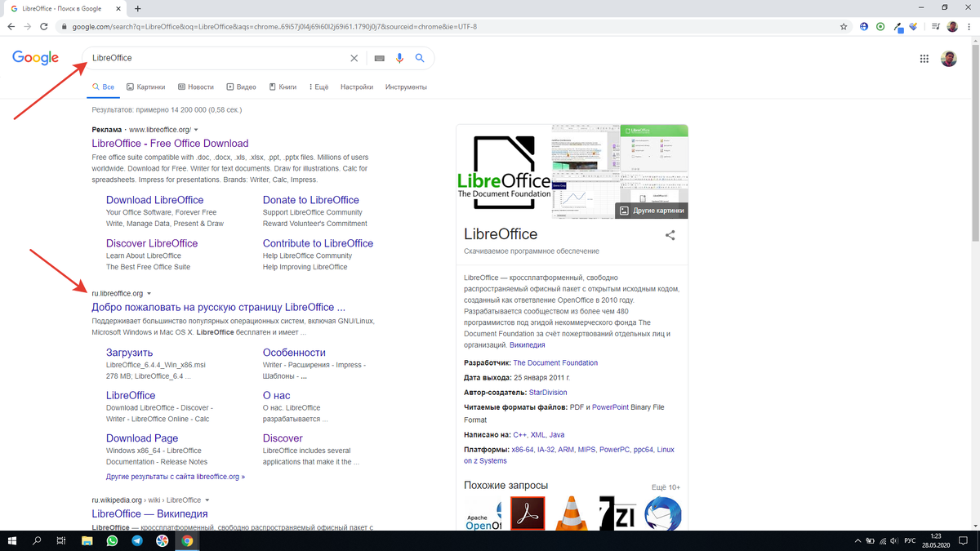Share the LibreOffice knowledge panel
This screenshot has height=551, width=980.
coord(670,235)
